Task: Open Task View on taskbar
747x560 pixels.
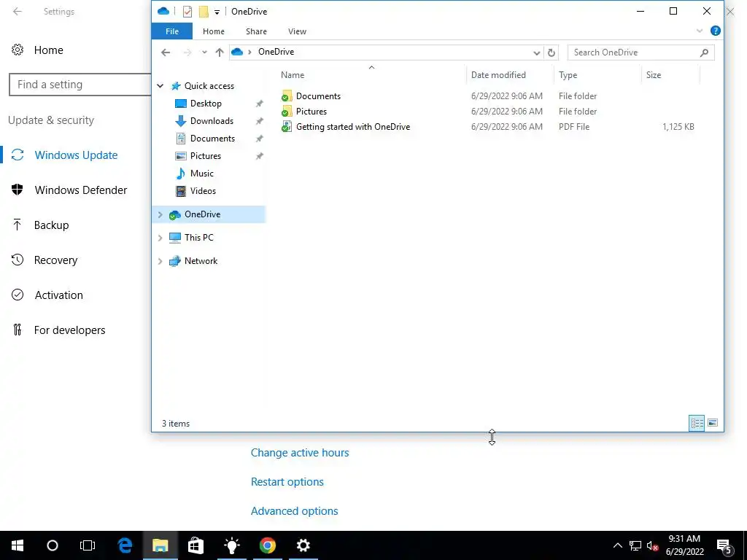Action: [88, 545]
